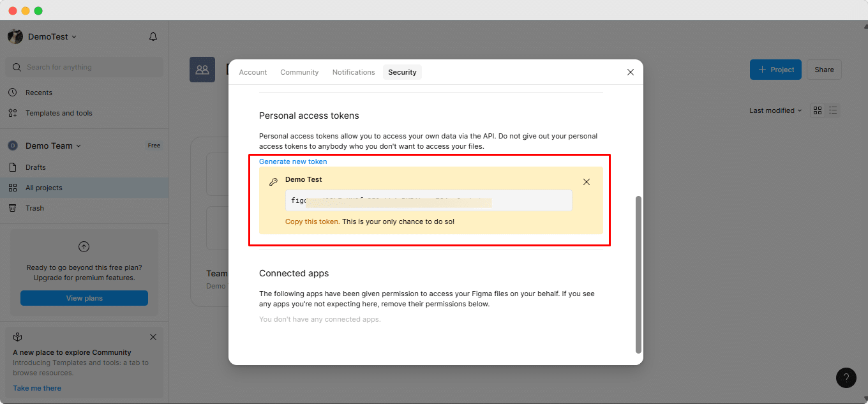The width and height of the screenshot is (868, 404).
Task: Open Trash in the sidebar
Action: (x=35, y=208)
